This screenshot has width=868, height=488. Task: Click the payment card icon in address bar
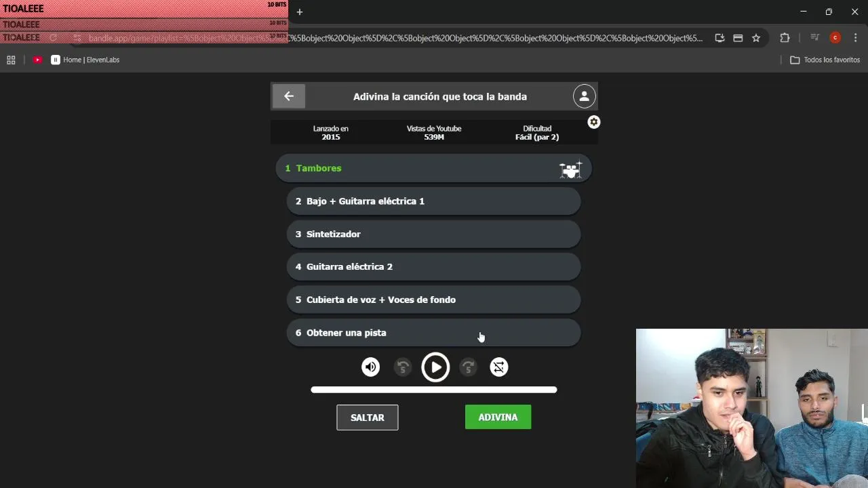[x=738, y=38]
